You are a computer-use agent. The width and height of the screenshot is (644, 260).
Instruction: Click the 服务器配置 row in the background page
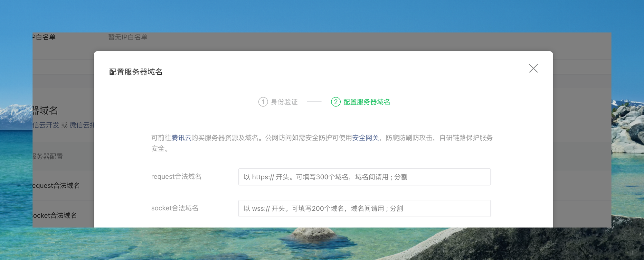(48, 156)
